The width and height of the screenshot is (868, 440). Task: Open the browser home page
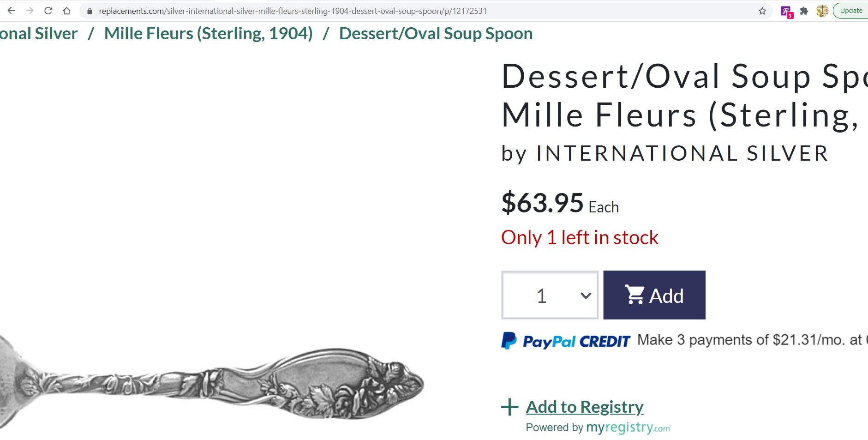67,11
